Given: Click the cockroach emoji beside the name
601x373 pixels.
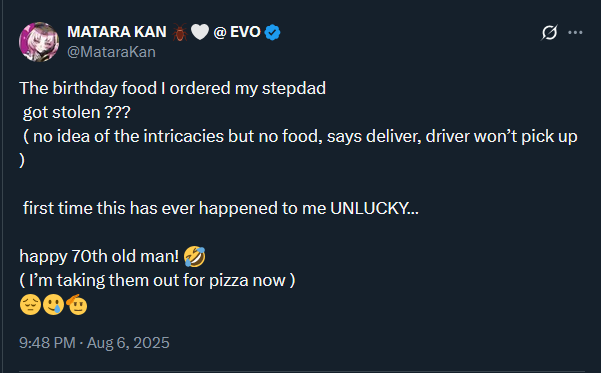Looking at the screenshot, I should [179, 32].
